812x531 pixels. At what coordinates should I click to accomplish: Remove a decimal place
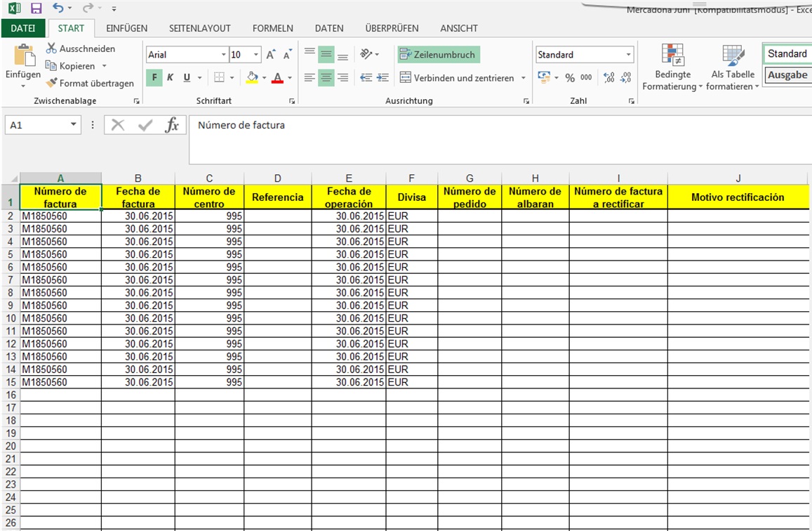click(625, 78)
